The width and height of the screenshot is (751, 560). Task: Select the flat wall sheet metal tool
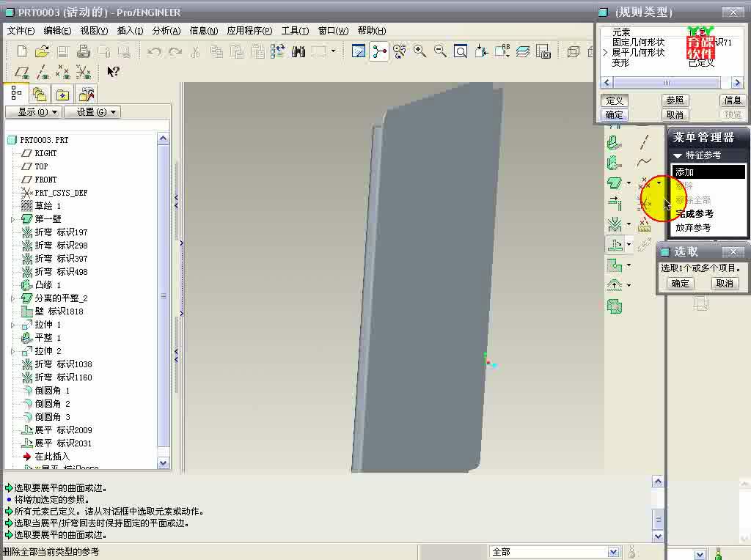click(x=615, y=143)
